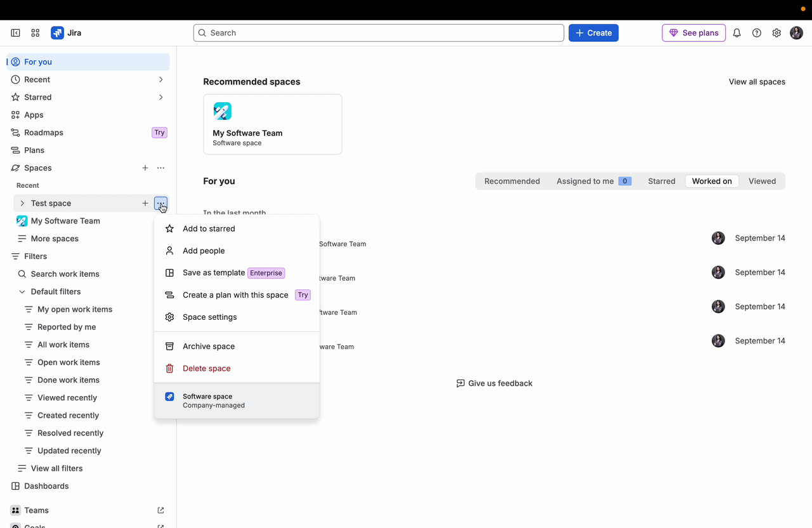Click the assignee avatar in the last September 14 row
Screen dimensions: 812x528
718,341
